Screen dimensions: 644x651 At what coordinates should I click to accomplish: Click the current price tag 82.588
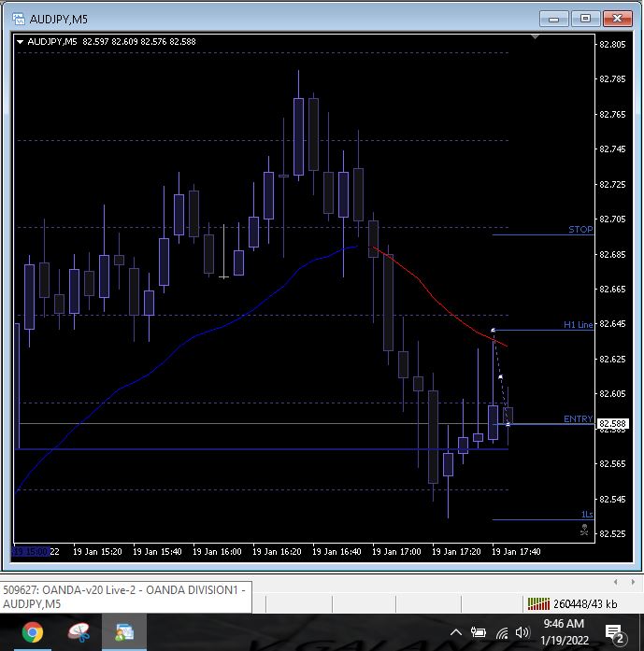613,423
